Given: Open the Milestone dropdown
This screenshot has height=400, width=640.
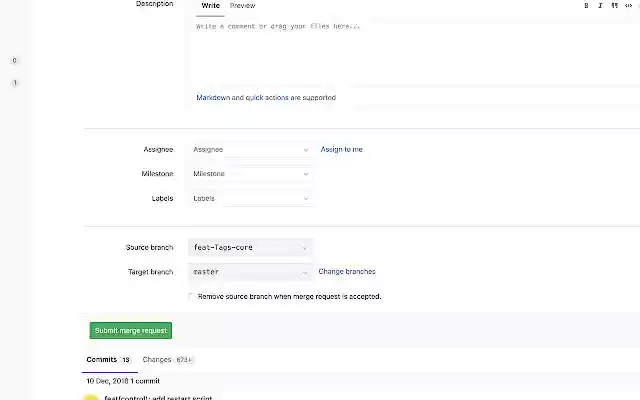Looking at the screenshot, I should (251, 174).
